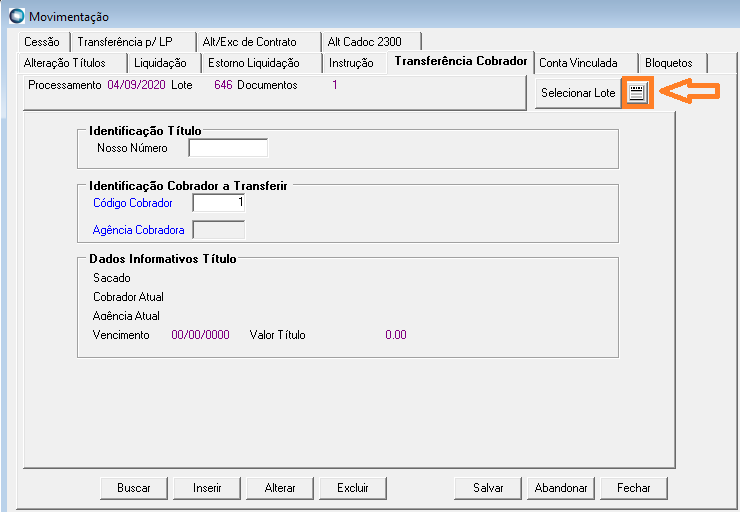The height and width of the screenshot is (512, 740).
Task: Click the Alterar button
Action: (280, 488)
